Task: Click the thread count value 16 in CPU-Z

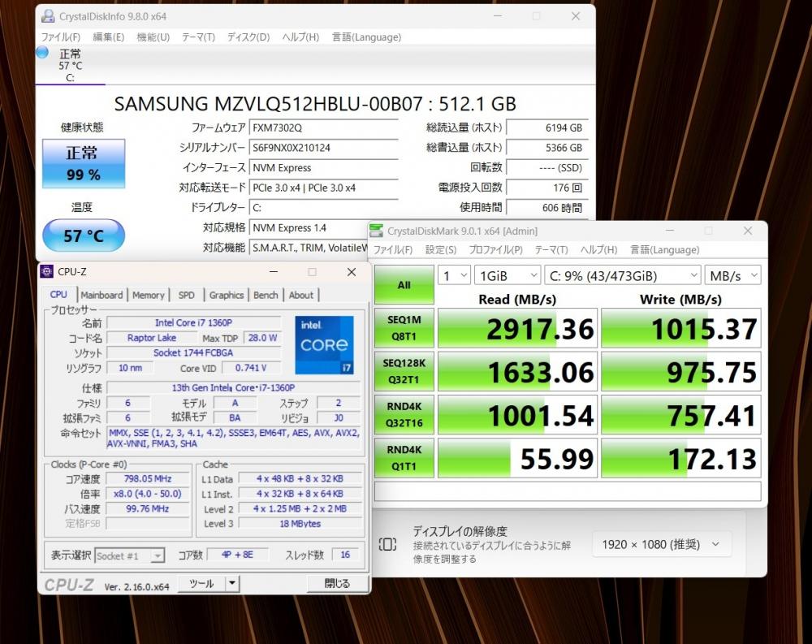Action: pyautogui.click(x=345, y=555)
